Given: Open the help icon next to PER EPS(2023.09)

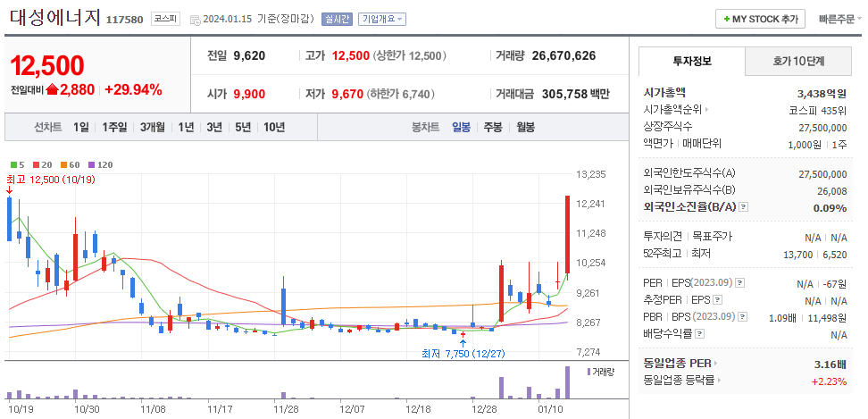Looking at the screenshot, I should tap(740, 283).
